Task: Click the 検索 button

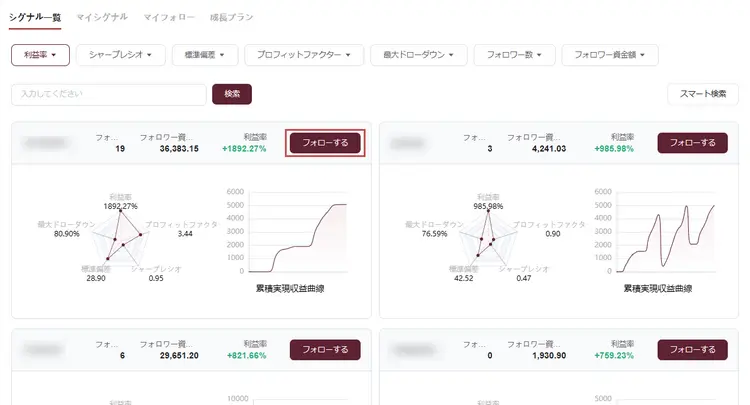Action: coord(232,94)
